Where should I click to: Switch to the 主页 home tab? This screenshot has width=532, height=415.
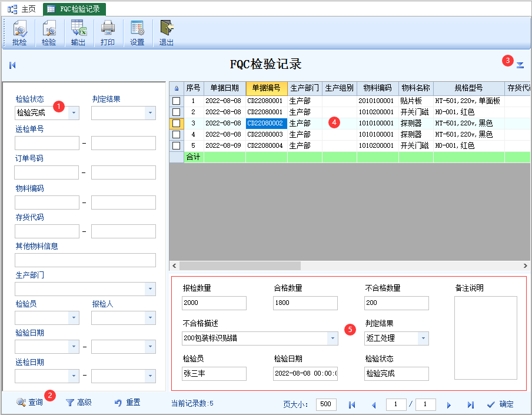pyautogui.click(x=22, y=9)
